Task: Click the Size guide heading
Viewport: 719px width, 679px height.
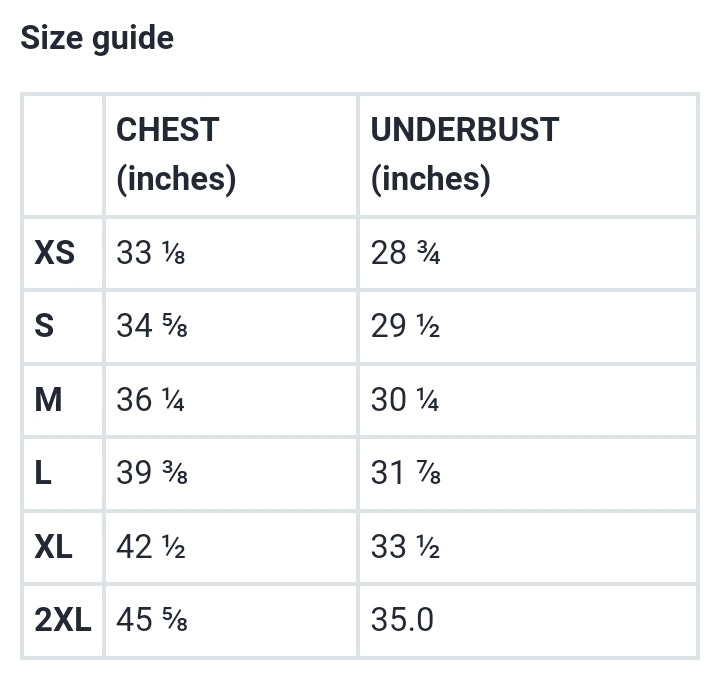Action: click(97, 39)
